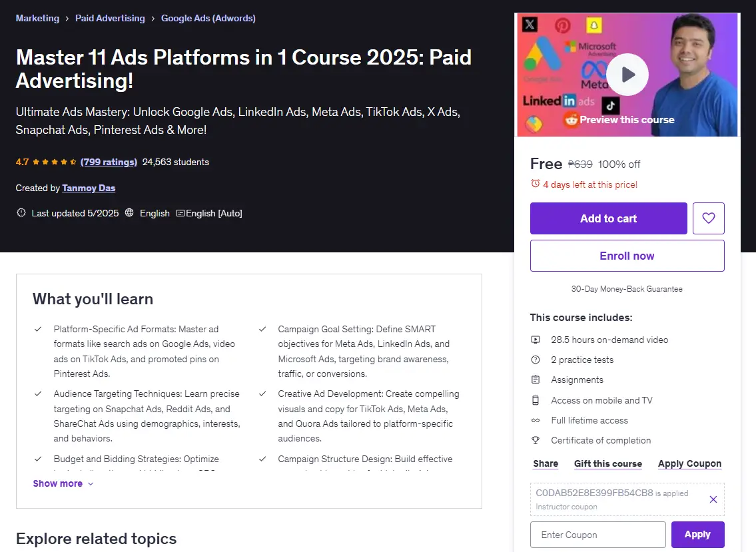Click the certificate trophy icon
The image size is (756, 552).
point(535,440)
